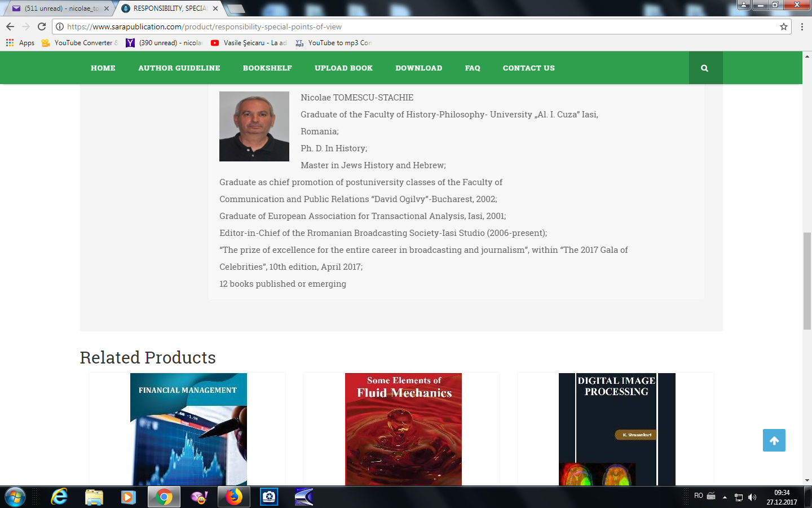Click the CONTACT US link
The height and width of the screenshot is (508, 812).
click(x=528, y=68)
